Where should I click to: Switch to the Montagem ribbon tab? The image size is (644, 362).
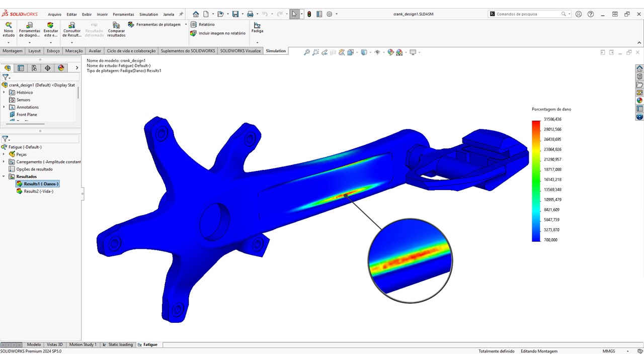tap(13, 51)
